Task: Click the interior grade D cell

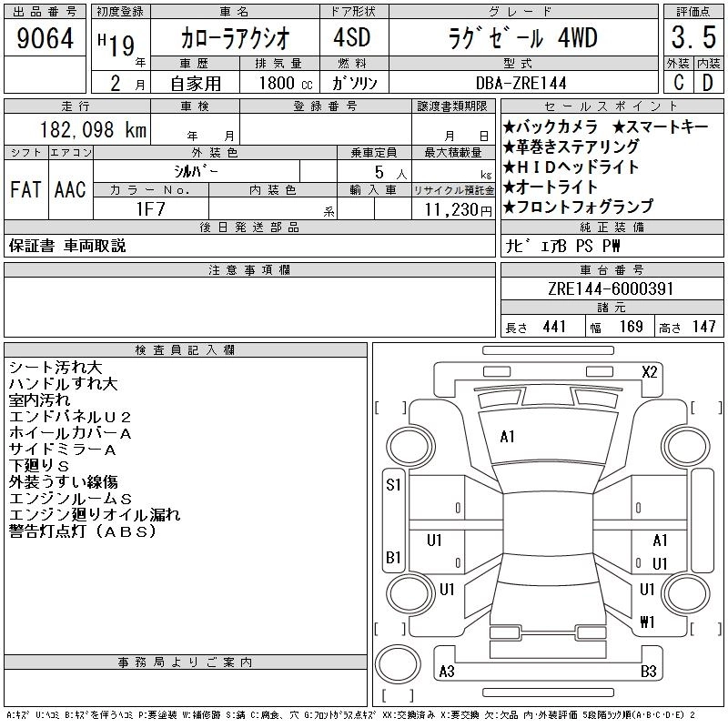Action: click(706, 82)
